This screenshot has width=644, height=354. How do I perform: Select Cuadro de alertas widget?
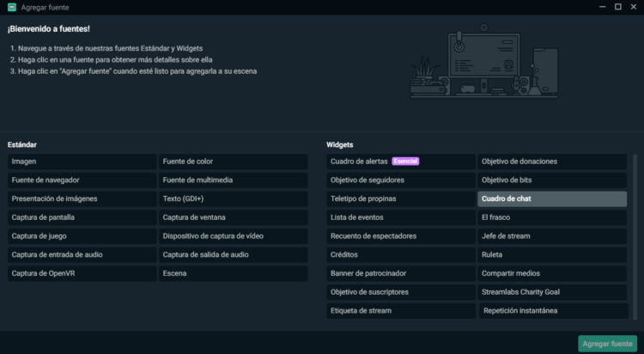point(401,162)
